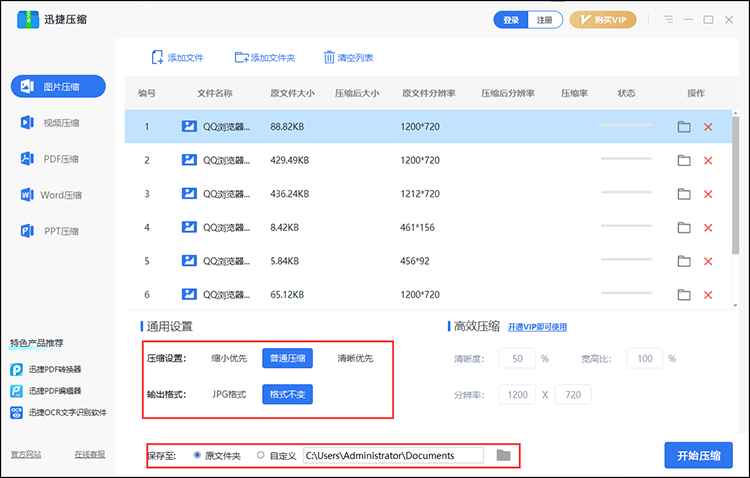Click status progress bar of row 1
The image size is (750, 478).
coord(626,125)
